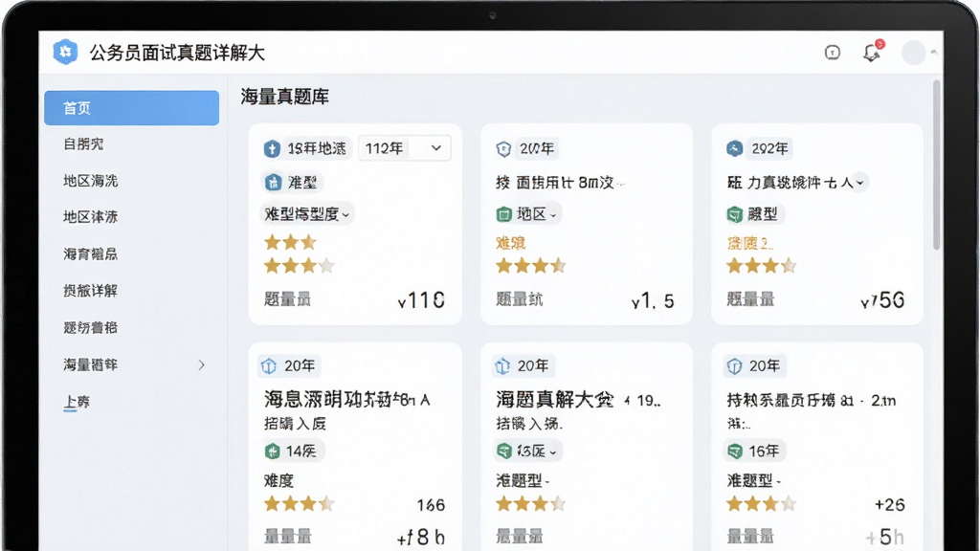Viewport: 980px width, 551px height.
Task: Click the round help icon in header
Action: [x=833, y=53]
